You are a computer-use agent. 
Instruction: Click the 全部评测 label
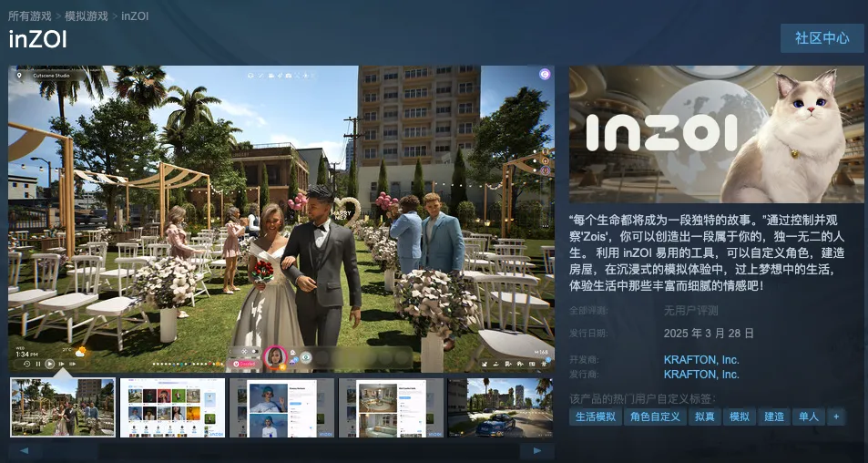(587, 311)
